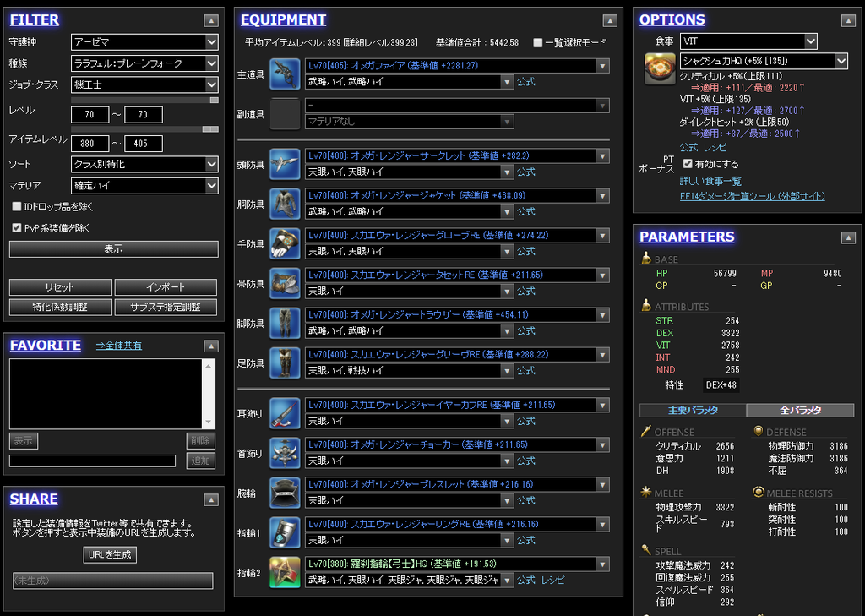Screen dimensions: 865x616
Task: Click the 指輪1 ring equipment icon
Action: [285, 532]
